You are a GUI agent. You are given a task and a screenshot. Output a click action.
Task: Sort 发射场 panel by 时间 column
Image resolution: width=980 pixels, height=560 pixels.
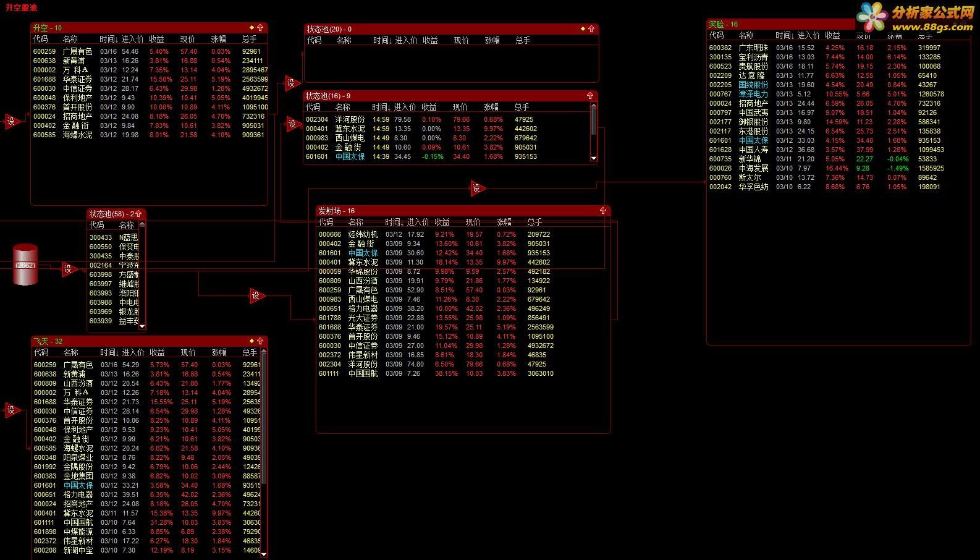click(x=394, y=222)
